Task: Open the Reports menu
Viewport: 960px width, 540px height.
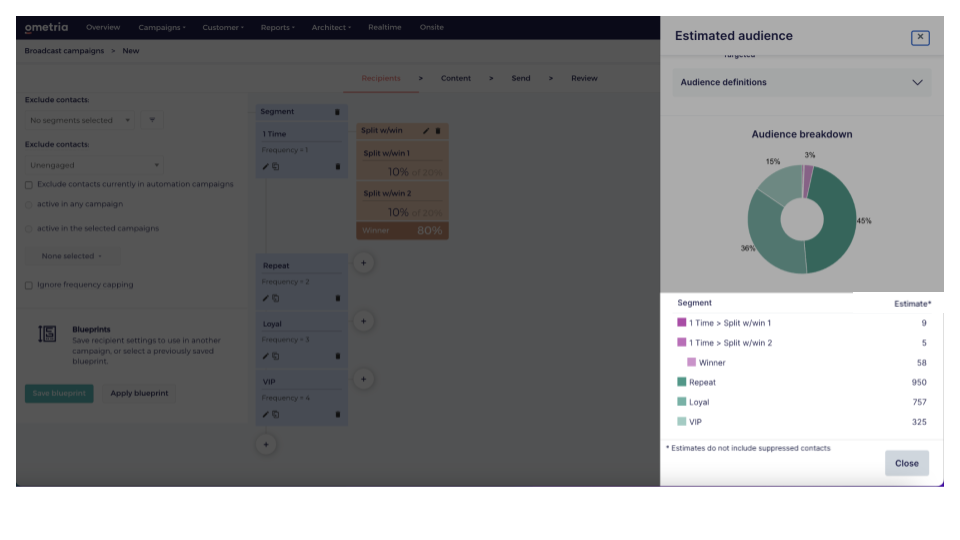Action: click(x=277, y=28)
